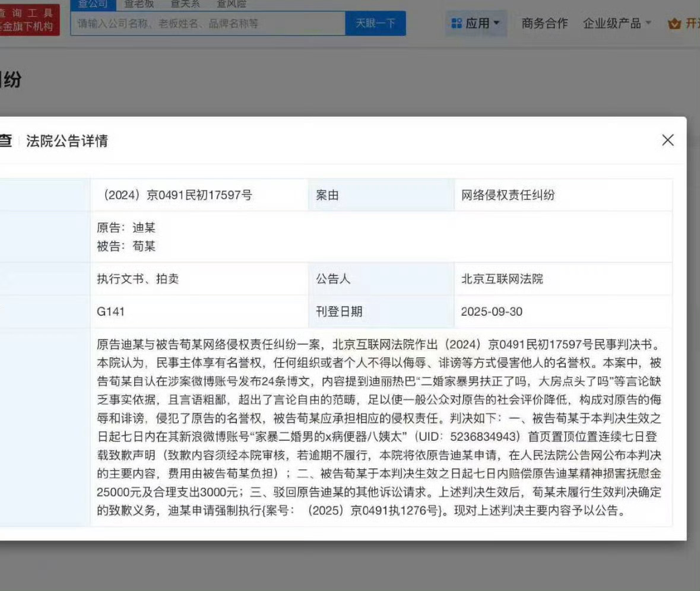Click the crown VIP icon
700x591 pixels.
[674, 24]
